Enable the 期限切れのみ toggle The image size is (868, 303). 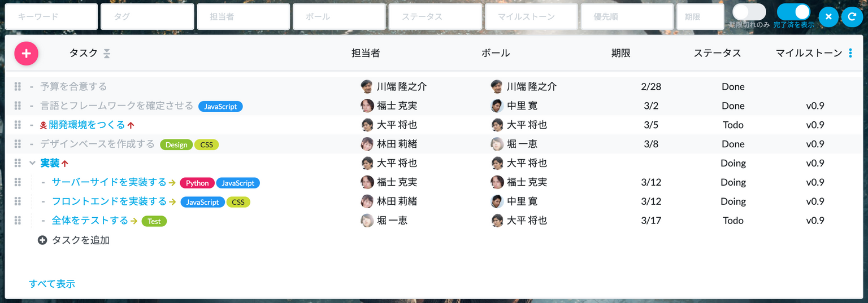pyautogui.click(x=749, y=12)
